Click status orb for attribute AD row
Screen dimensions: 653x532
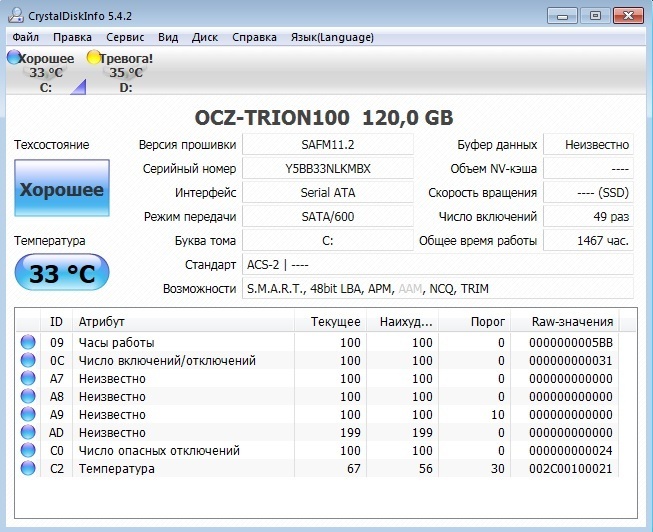pos(28,433)
